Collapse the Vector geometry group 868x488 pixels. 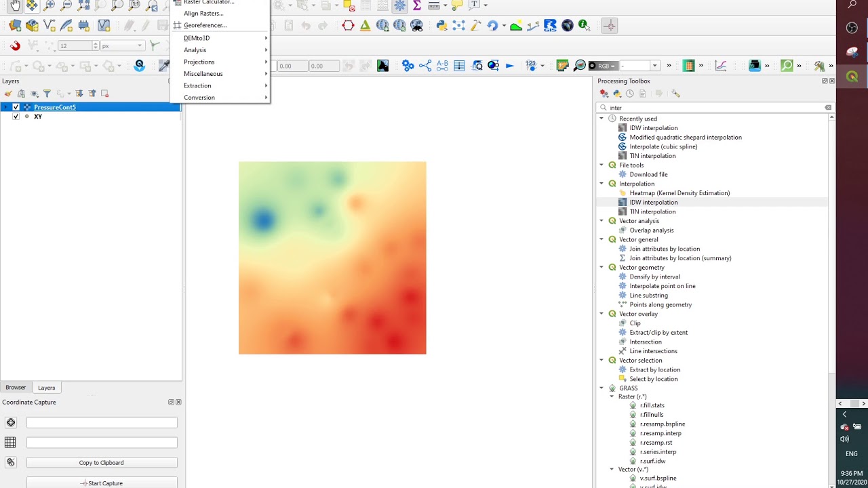click(x=601, y=267)
